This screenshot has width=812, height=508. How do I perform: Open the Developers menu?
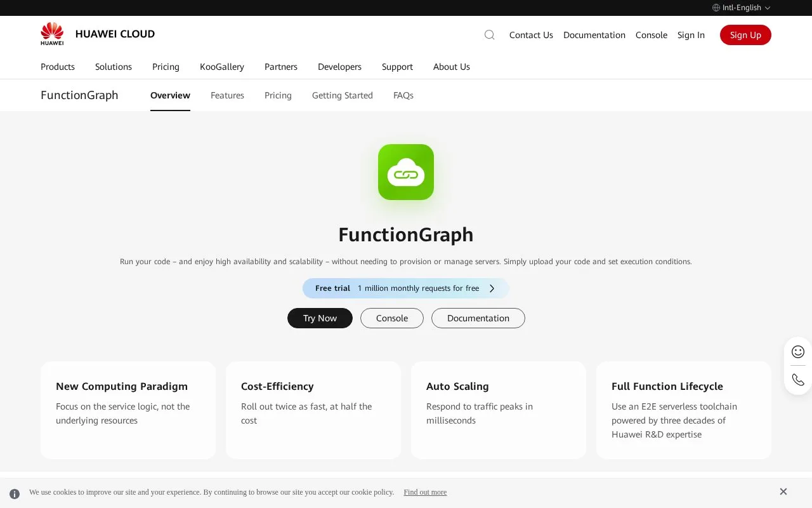pyautogui.click(x=339, y=67)
